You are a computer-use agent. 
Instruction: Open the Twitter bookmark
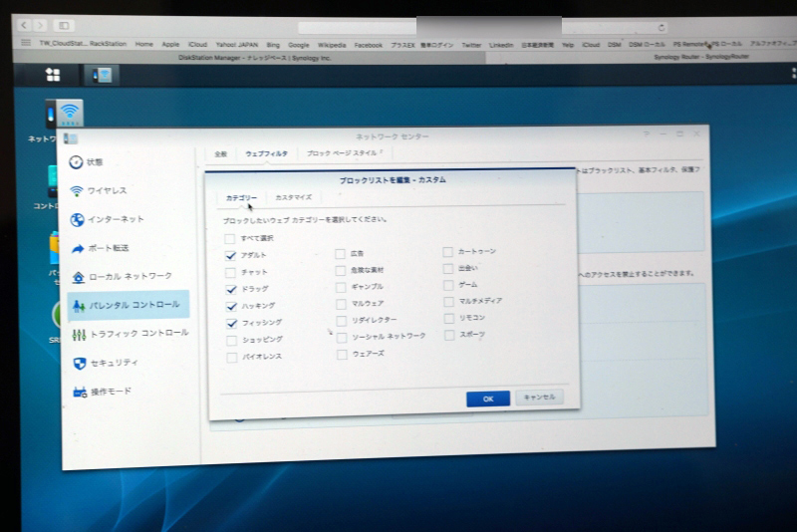click(471, 45)
